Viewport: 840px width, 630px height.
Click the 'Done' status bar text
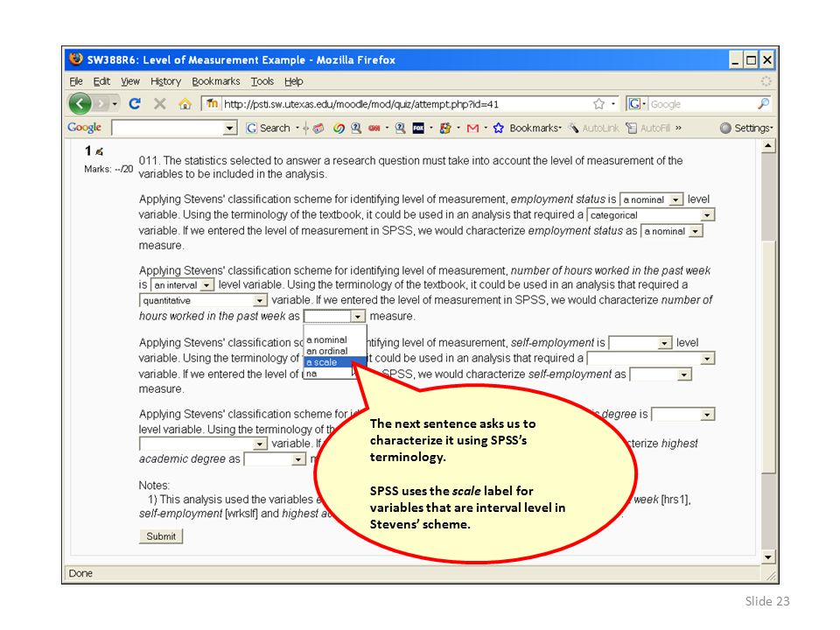[x=80, y=573]
